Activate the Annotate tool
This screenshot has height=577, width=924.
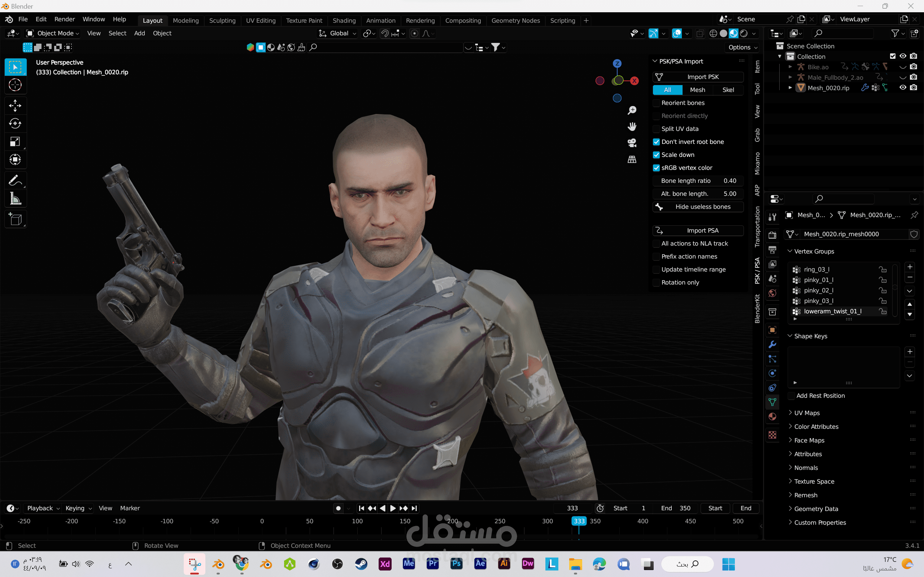[15, 180]
